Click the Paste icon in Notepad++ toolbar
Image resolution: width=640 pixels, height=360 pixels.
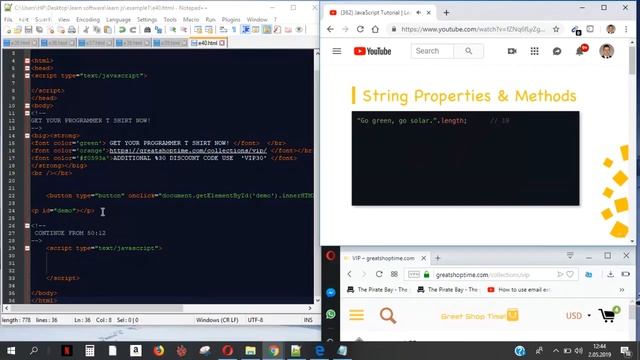[x=108, y=30]
